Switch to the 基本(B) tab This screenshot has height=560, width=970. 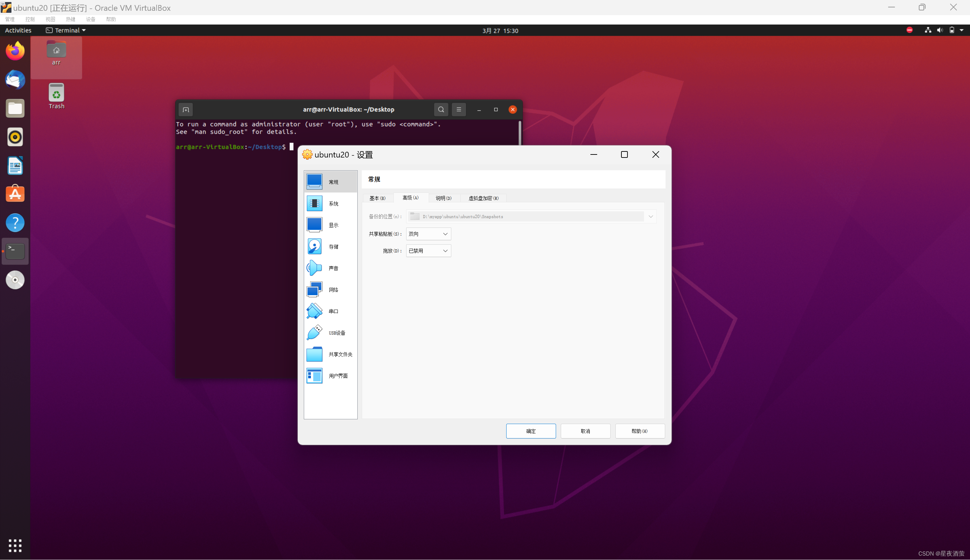377,198
